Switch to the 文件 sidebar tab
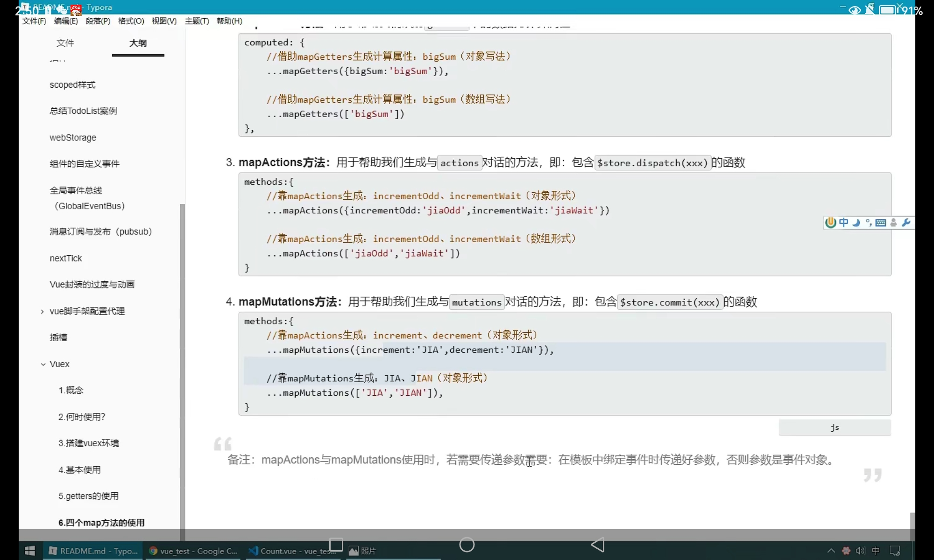 (x=65, y=43)
